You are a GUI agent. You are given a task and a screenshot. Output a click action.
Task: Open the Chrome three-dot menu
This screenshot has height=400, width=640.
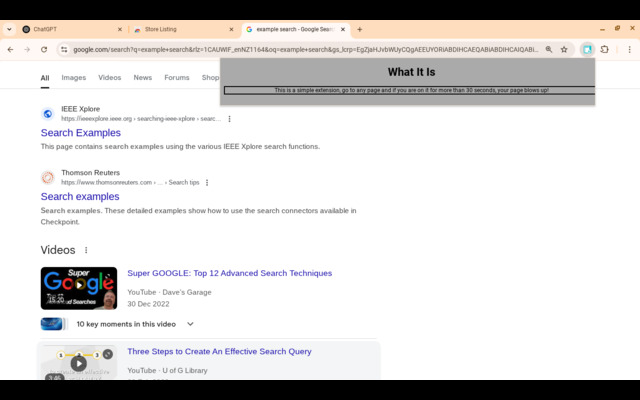coord(629,49)
